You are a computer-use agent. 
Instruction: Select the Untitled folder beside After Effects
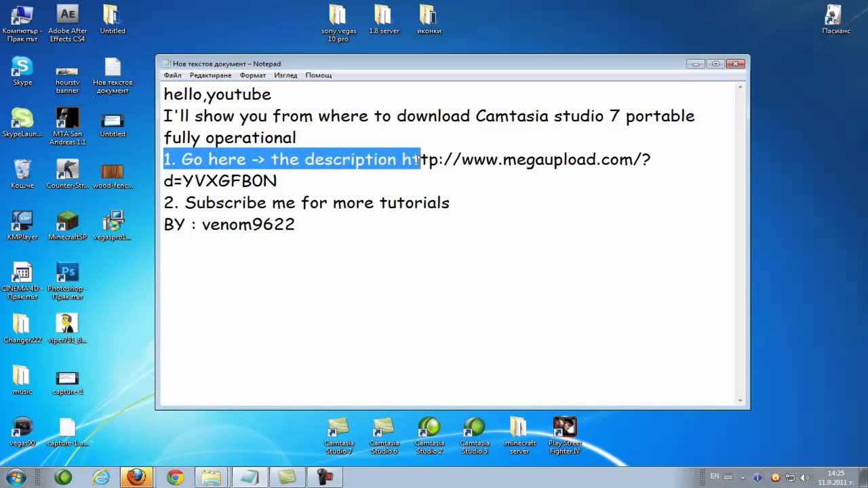pyautogui.click(x=112, y=20)
